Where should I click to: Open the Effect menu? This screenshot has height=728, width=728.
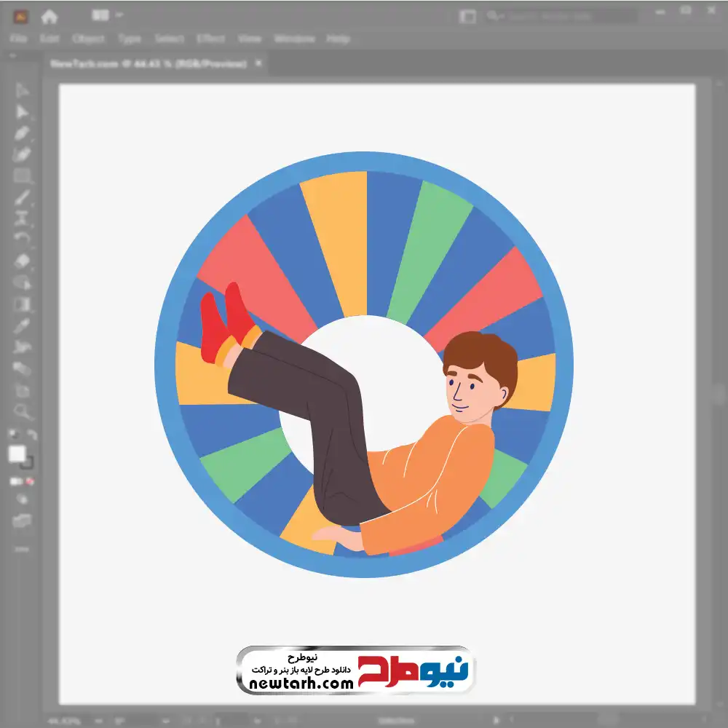point(211,39)
